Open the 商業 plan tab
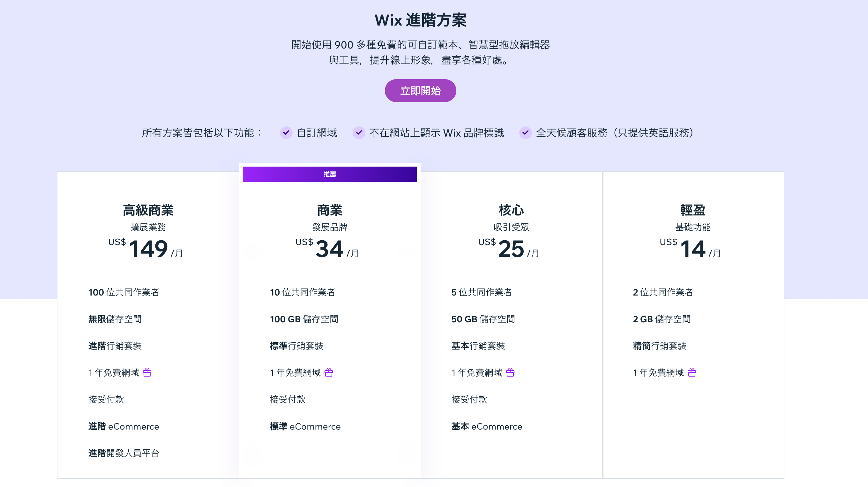868x487 pixels. pyautogui.click(x=329, y=210)
